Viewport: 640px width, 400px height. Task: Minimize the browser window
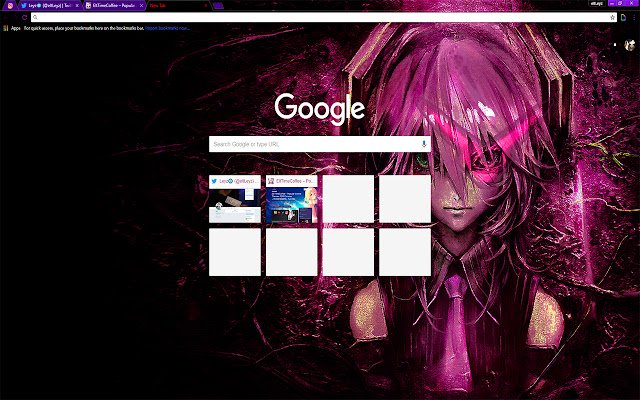[x=612, y=3]
